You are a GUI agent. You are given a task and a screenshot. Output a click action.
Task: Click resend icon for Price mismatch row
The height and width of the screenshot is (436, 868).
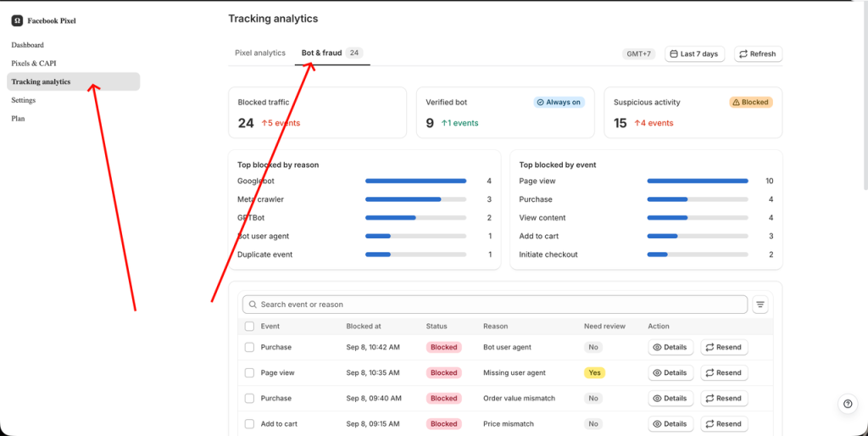tap(709, 424)
